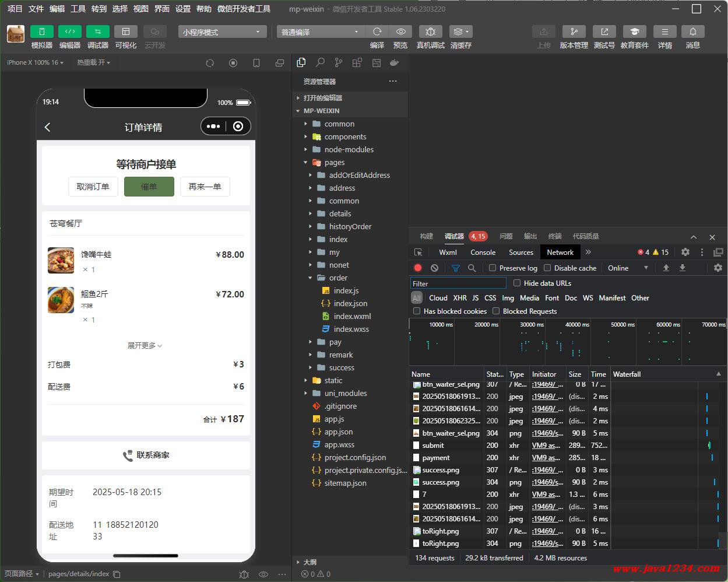Switch to the Console tab
The height and width of the screenshot is (582, 728).
pyautogui.click(x=483, y=253)
